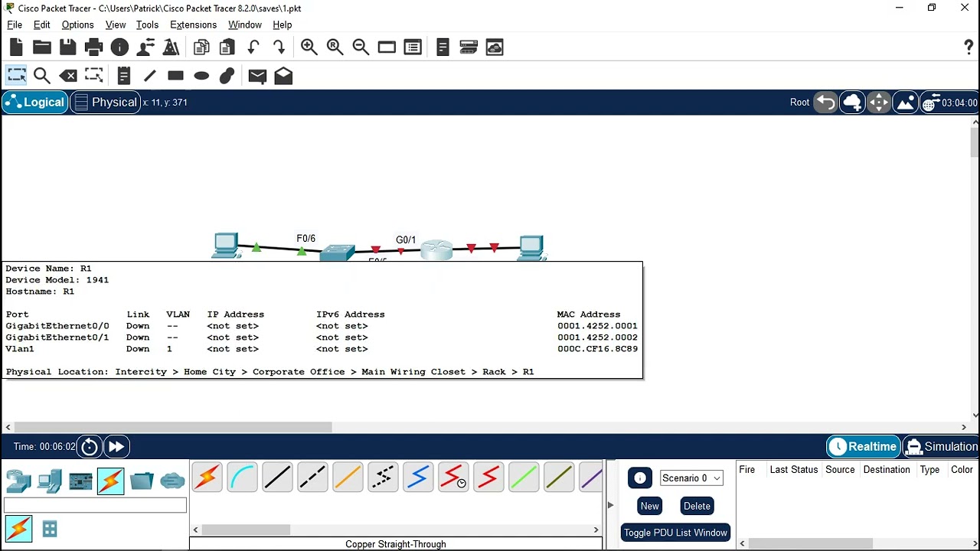Zoom out of the workspace

pyautogui.click(x=361, y=47)
